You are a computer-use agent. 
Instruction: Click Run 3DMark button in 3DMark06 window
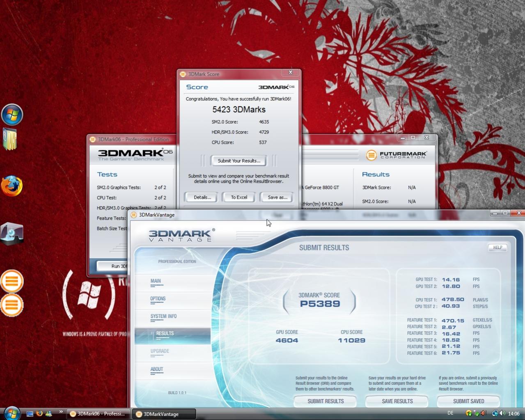[x=112, y=266]
